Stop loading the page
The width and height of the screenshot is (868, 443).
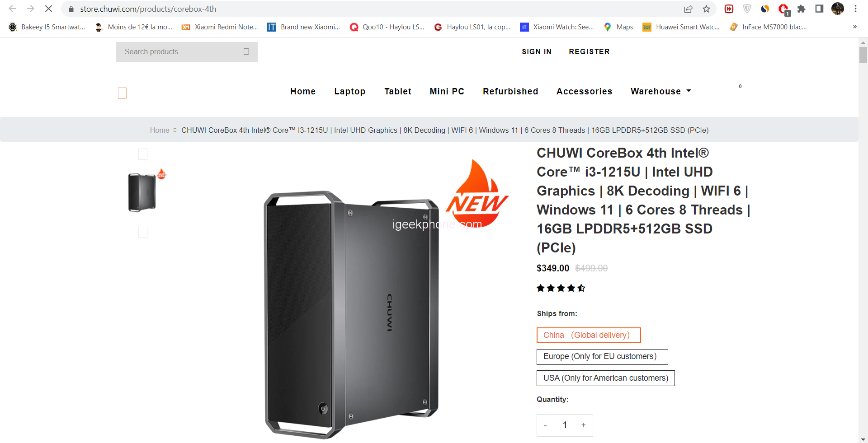click(x=48, y=9)
